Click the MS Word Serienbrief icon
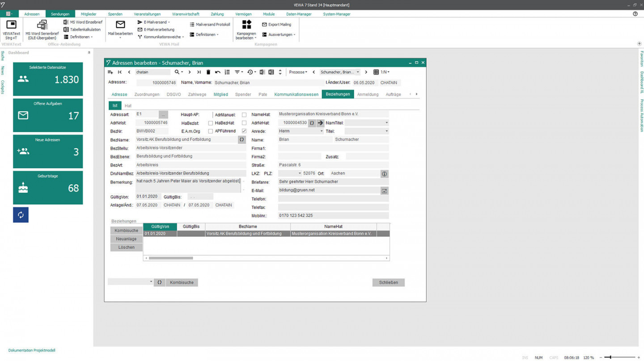Screen dimensions: 644x361 point(42,25)
